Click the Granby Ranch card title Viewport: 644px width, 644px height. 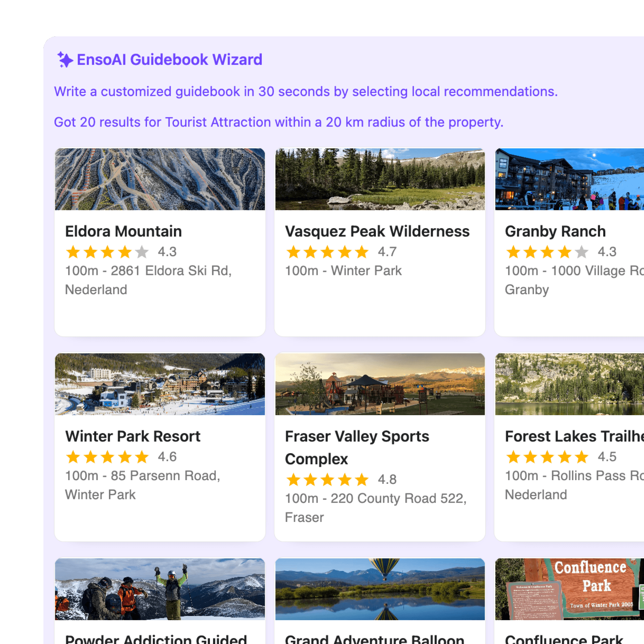[x=555, y=231]
